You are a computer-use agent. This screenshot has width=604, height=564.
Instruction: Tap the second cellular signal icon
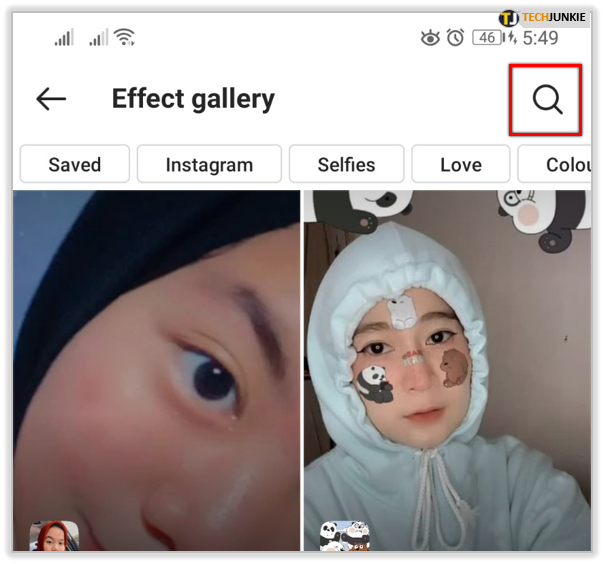point(99,37)
